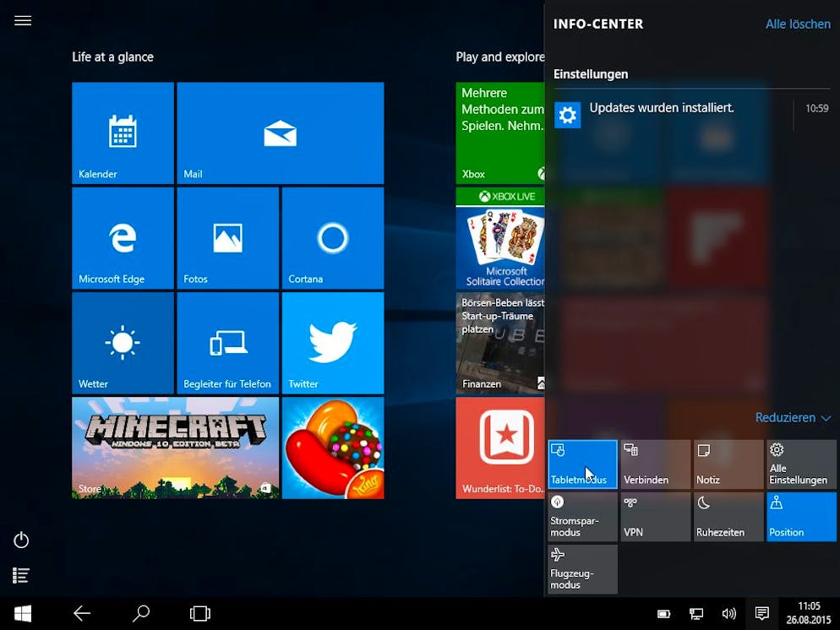840x630 pixels.
Task: Click the Einstellungen gear notification icon
Action: (567, 115)
